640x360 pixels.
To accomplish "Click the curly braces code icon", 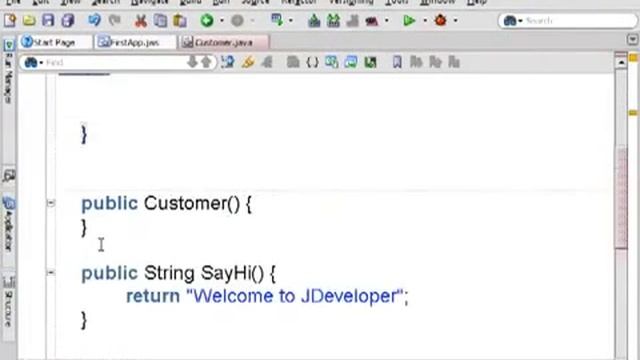I will [312, 62].
